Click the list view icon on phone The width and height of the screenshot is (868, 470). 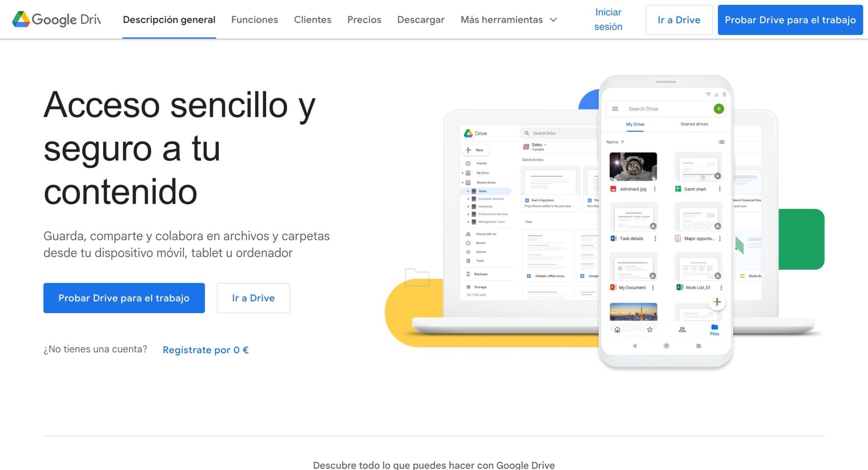point(721,142)
